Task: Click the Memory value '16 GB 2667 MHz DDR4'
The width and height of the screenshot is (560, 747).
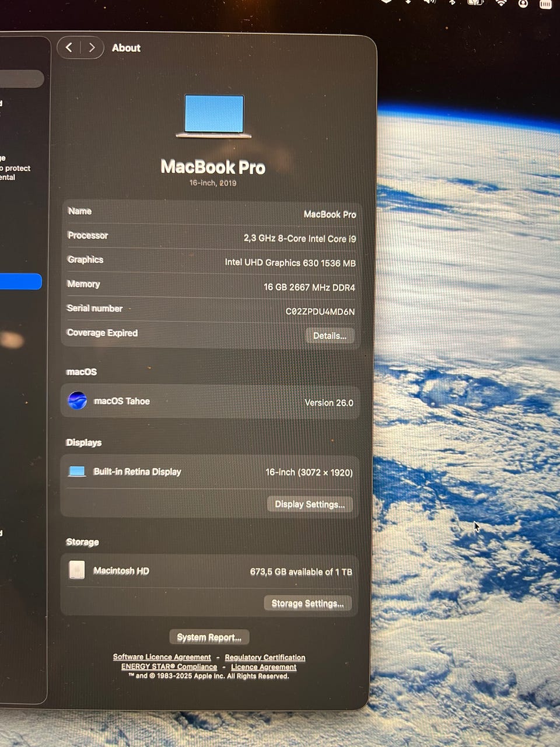Action: click(x=309, y=287)
